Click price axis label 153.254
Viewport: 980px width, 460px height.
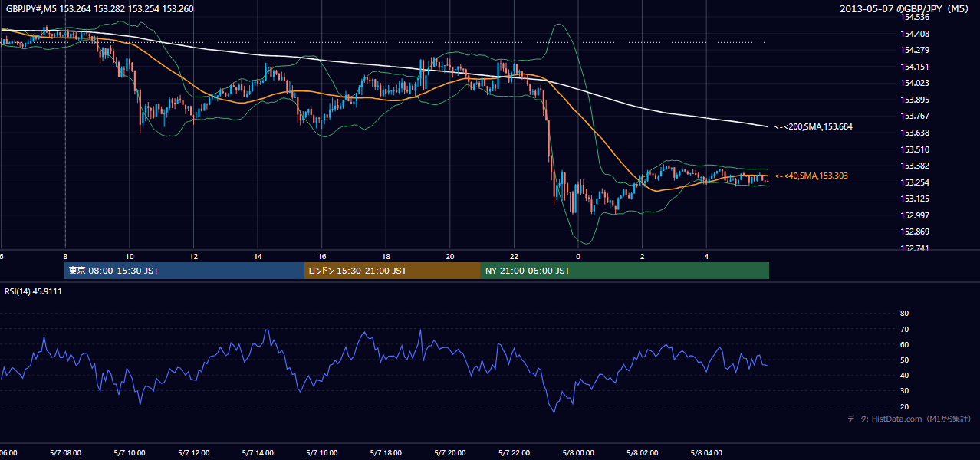[x=914, y=182]
